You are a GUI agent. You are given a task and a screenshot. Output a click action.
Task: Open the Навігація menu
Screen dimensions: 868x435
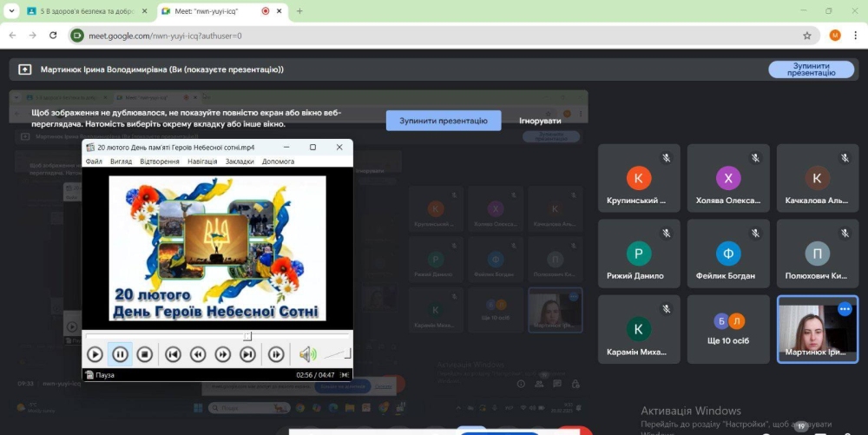tap(202, 161)
